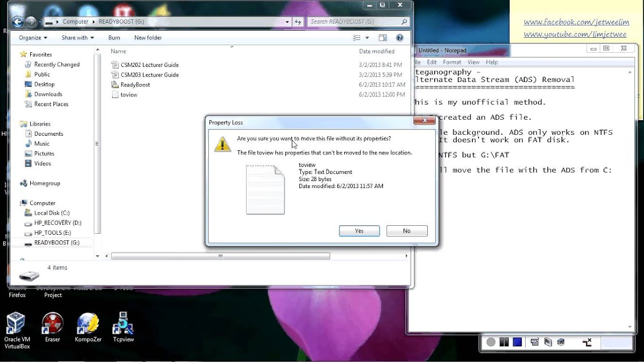
Task: Open the change view options arrow
Action: 367,38
